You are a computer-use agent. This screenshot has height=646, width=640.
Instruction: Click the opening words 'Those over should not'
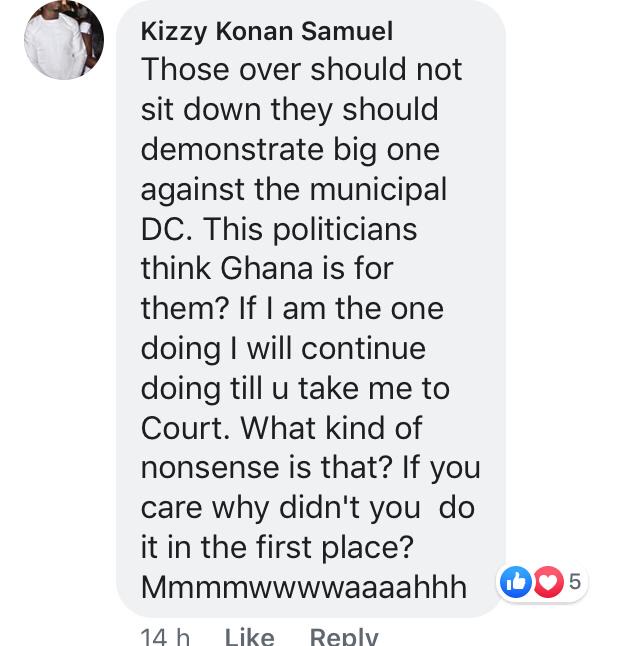pyautogui.click(x=301, y=70)
